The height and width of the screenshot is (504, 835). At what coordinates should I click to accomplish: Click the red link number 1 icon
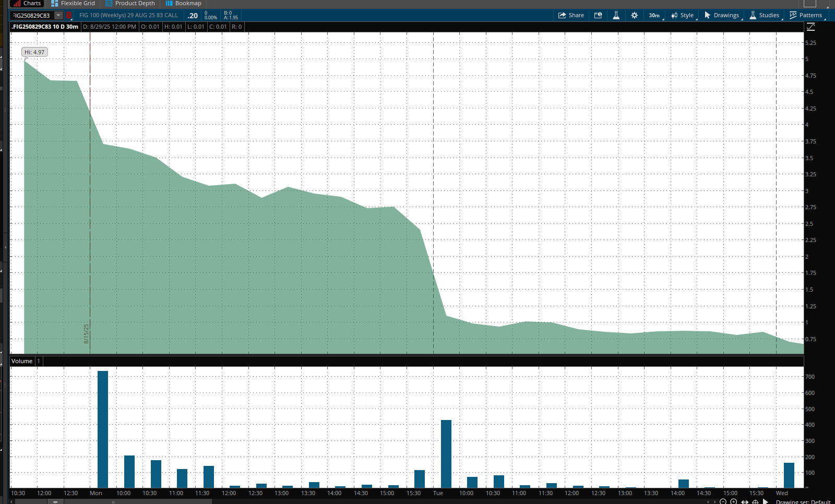pos(68,16)
